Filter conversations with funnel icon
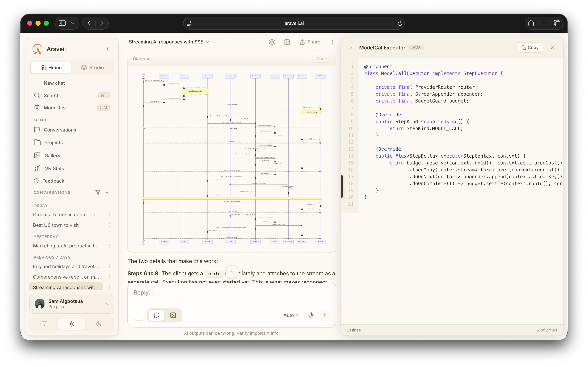The height and width of the screenshot is (367, 588). tap(98, 193)
